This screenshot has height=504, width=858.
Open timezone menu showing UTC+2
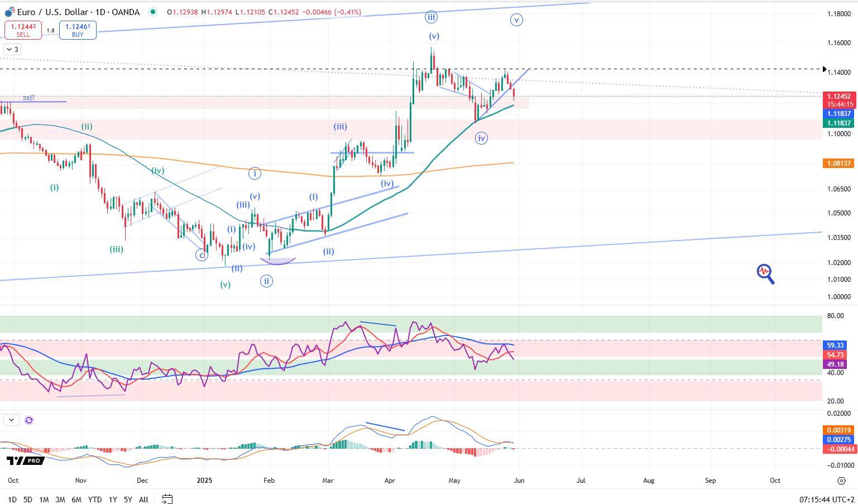click(827, 500)
